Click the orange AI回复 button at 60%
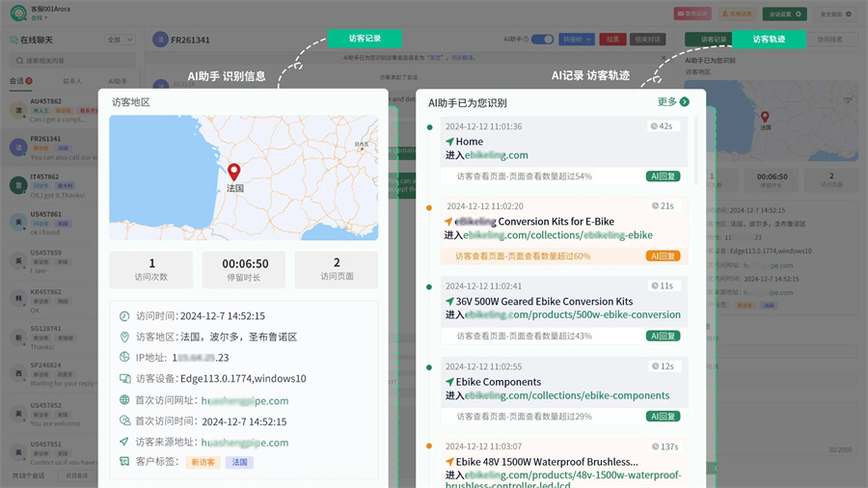The width and height of the screenshot is (868, 488). click(x=663, y=257)
